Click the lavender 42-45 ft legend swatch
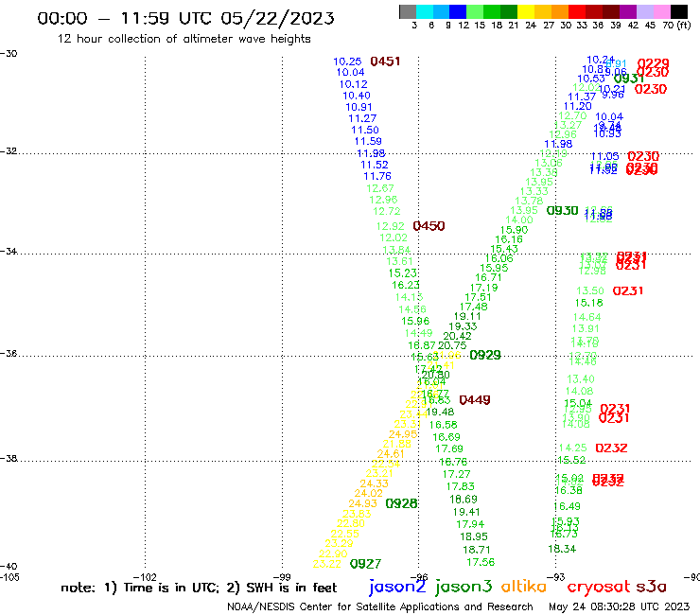Image resolution: width=700 pixels, height=615 pixels. 644,11
